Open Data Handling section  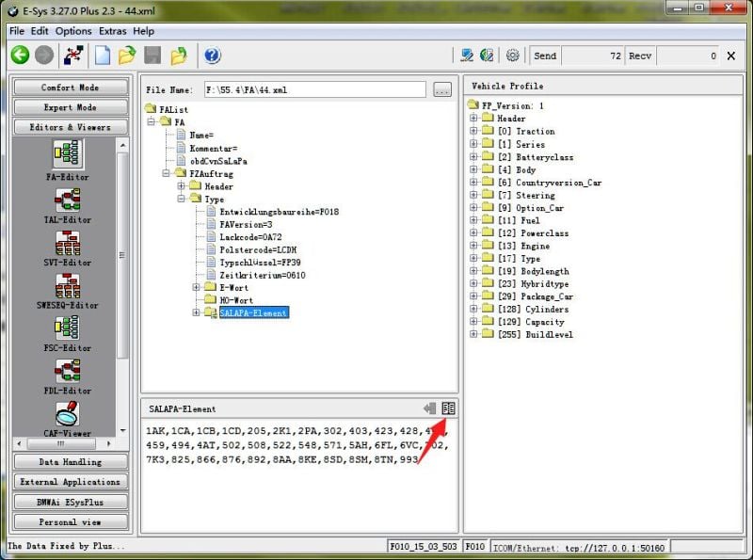71,461
